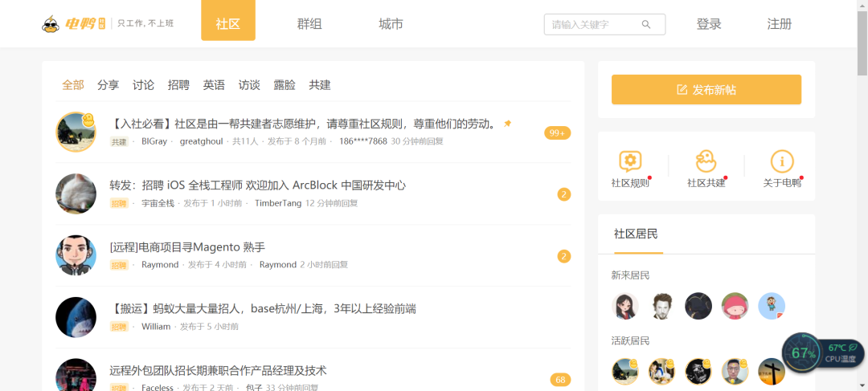This screenshot has width=868, height=391.
Task: Focus the 请输入关键字 search field
Action: tap(604, 24)
